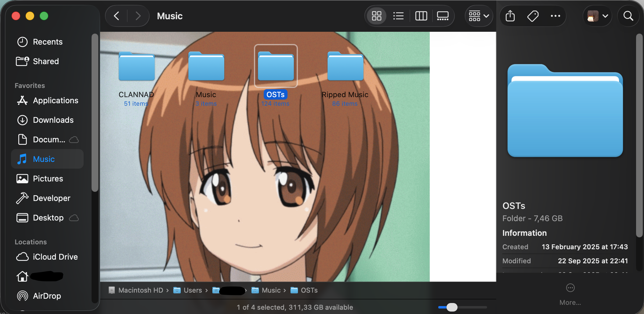Click the sidebar scrollbar
Screen dimensions: 644x314
tap(95, 113)
